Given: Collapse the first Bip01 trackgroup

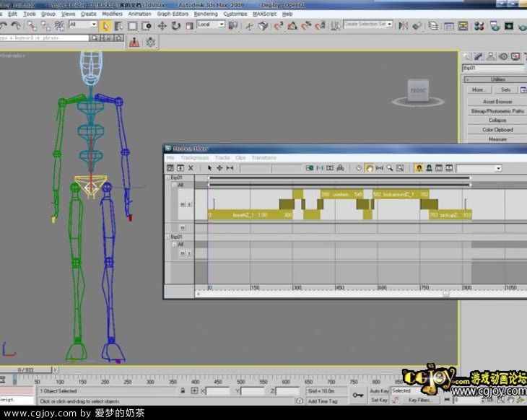Looking at the screenshot, I should (x=167, y=178).
